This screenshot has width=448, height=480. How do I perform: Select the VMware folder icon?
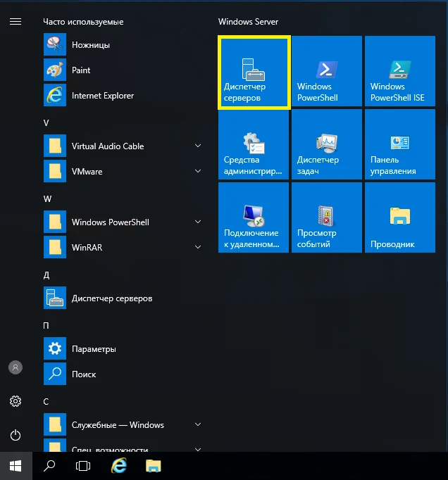[x=55, y=171]
